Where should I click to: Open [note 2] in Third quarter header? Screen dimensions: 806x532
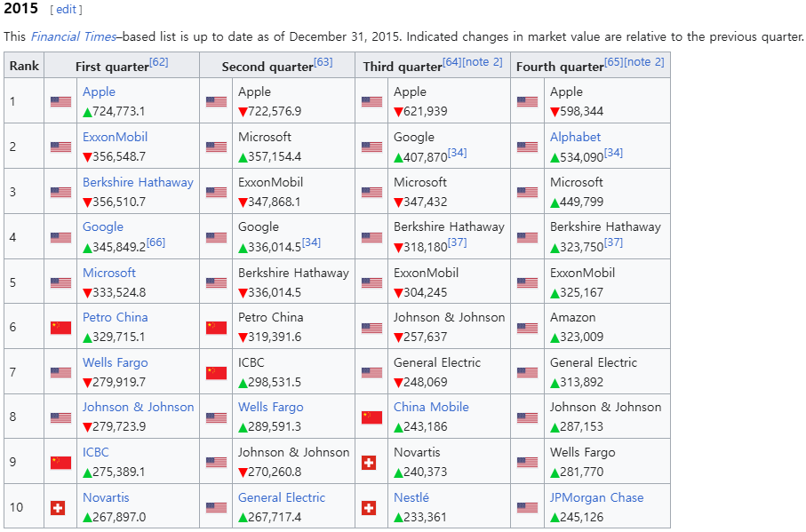tap(483, 62)
